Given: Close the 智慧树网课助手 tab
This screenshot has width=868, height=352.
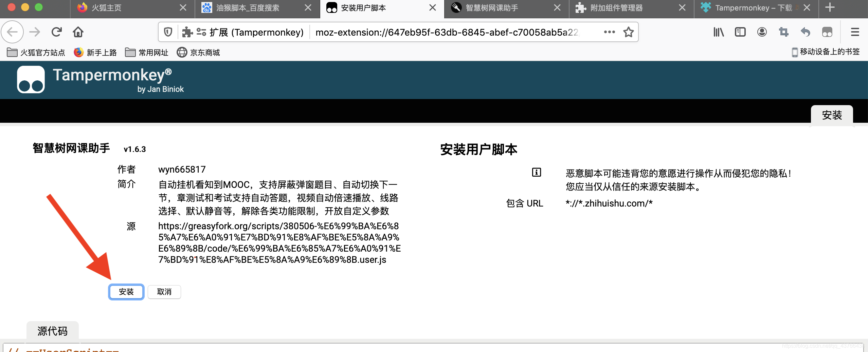Looking at the screenshot, I should point(557,7).
